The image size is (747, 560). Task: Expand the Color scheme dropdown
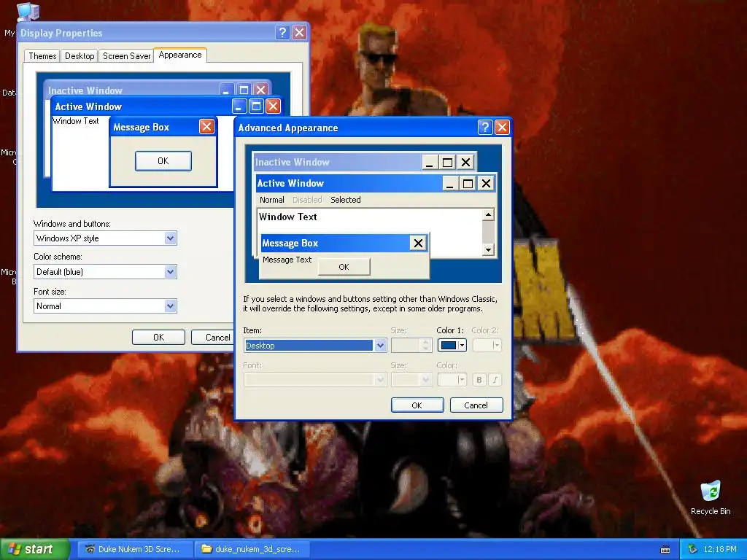coord(171,272)
